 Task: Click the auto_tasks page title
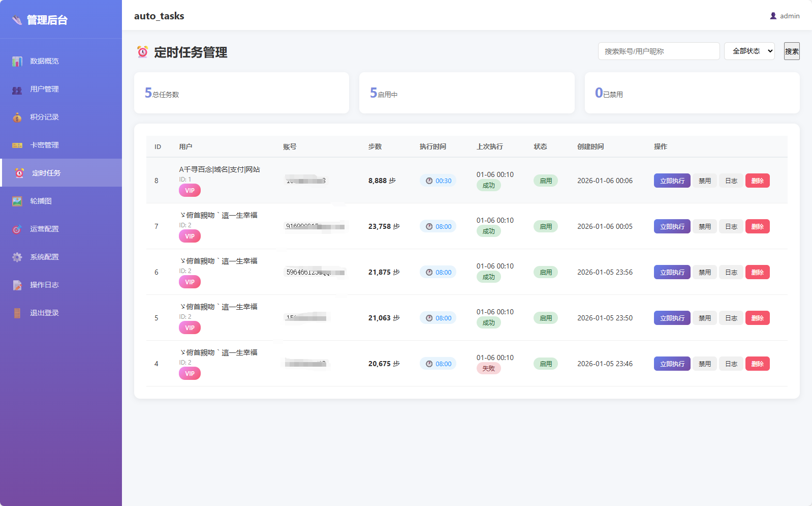click(x=159, y=16)
